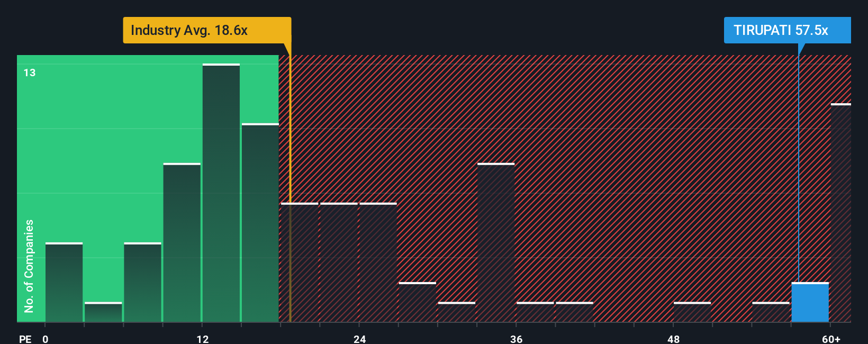Click the 'No. of Companies' axis title
The width and height of the screenshot is (868, 344).
(x=29, y=266)
